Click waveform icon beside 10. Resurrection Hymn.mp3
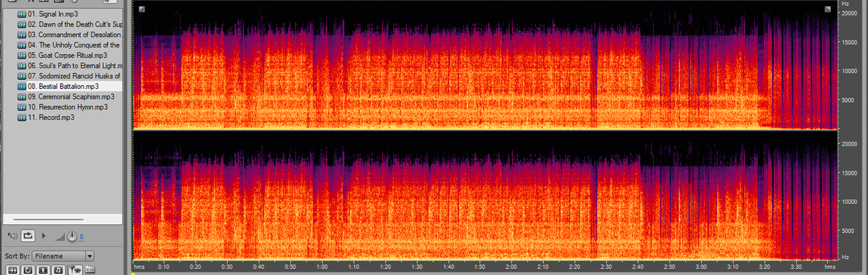This screenshot has width=868, height=275. [22, 107]
